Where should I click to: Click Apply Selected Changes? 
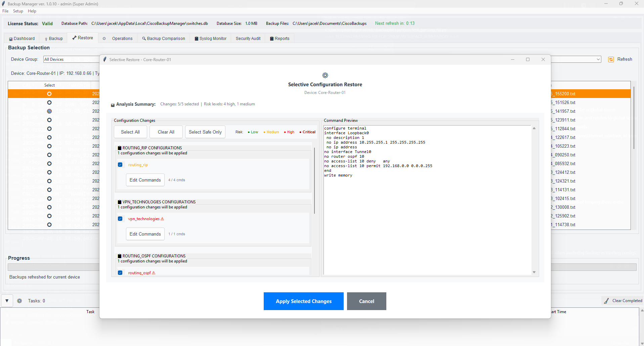(x=303, y=301)
